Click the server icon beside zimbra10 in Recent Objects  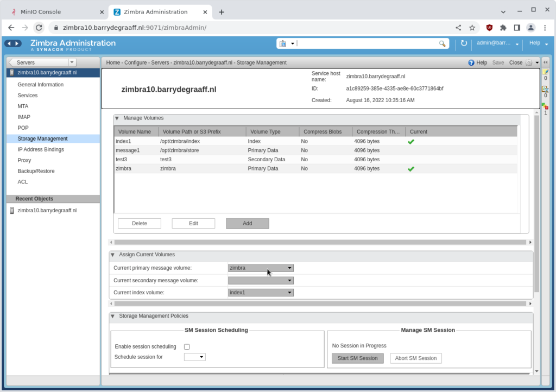[12, 211]
